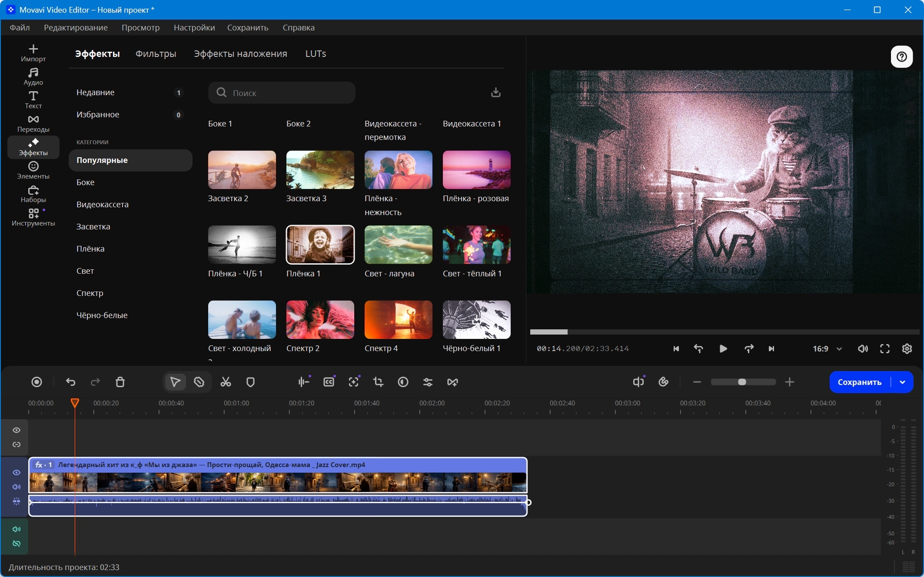Download more effects using the download icon
Image resolution: width=924 pixels, height=577 pixels.
(495, 93)
